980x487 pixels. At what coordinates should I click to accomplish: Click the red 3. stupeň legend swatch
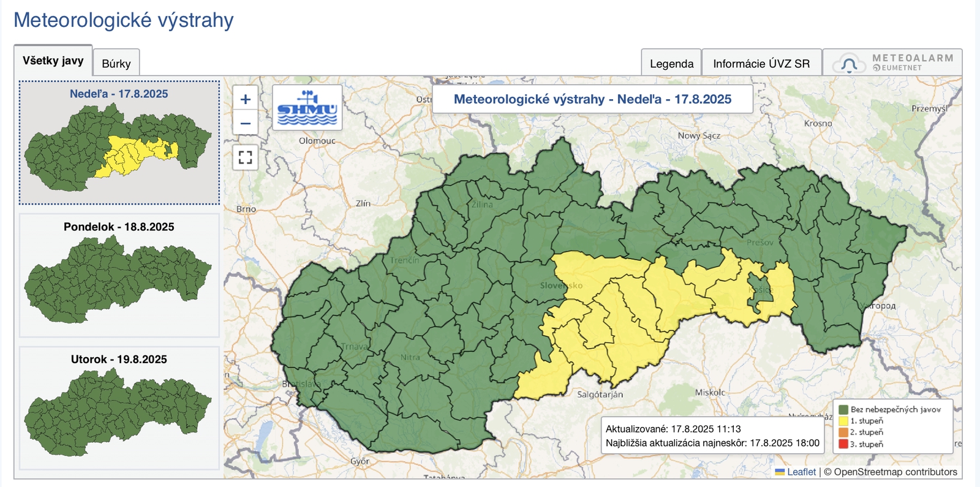click(843, 444)
